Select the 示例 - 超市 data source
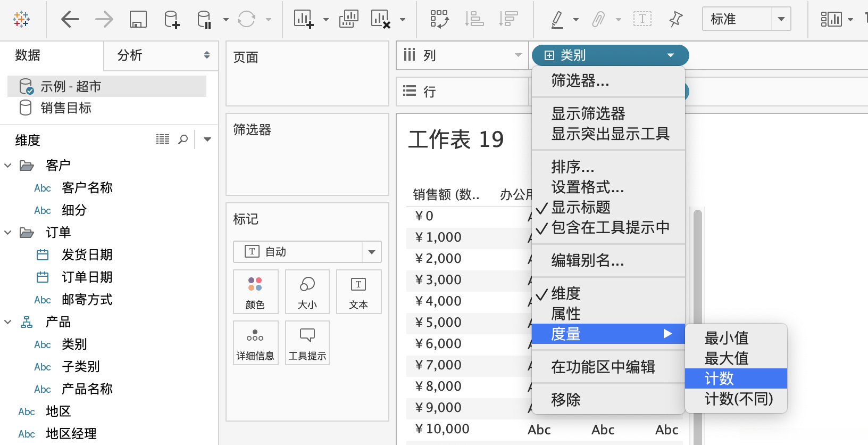This screenshot has width=868, height=445. [x=107, y=86]
